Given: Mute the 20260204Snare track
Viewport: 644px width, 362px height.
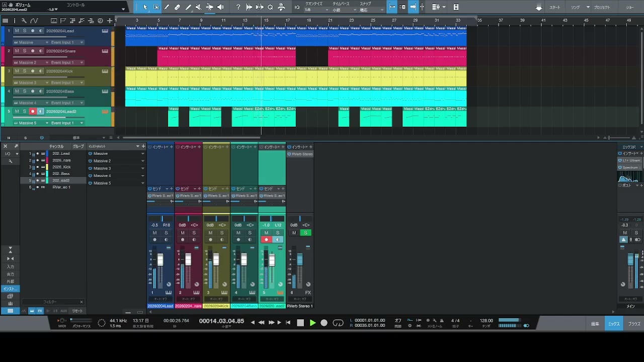Looking at the screenshot, I should 17,51.
